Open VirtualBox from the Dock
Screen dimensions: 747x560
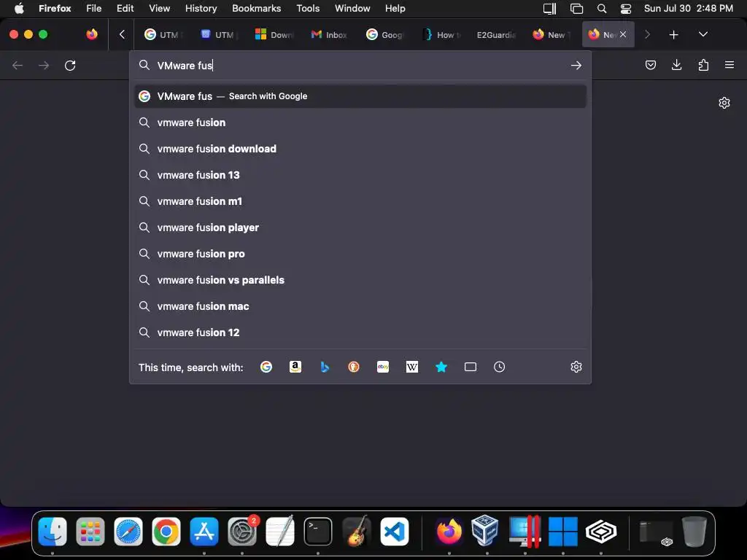(x=485, y=531)
